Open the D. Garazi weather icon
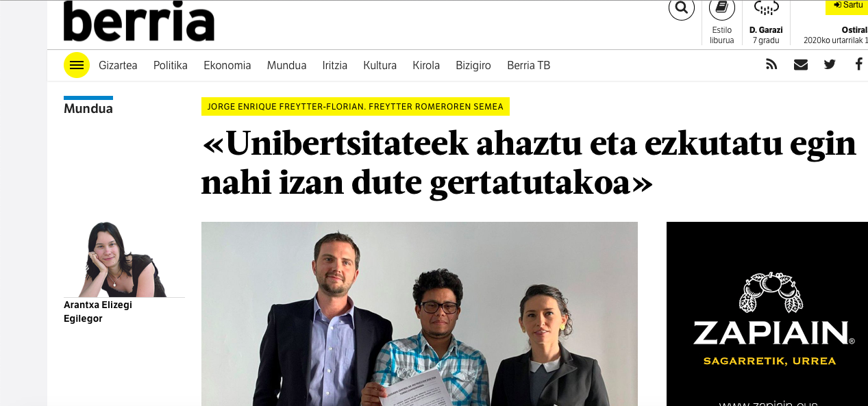 (766, 8)
